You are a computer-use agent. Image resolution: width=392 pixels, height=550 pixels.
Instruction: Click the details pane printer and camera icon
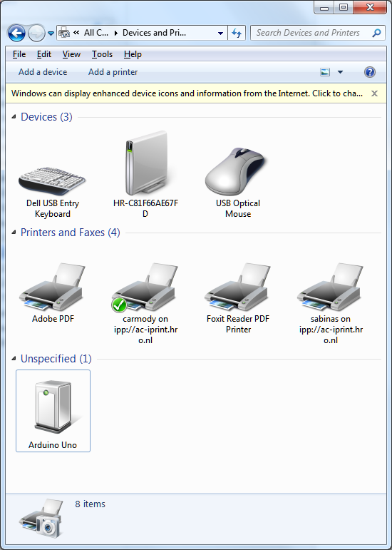coord(42,519)
